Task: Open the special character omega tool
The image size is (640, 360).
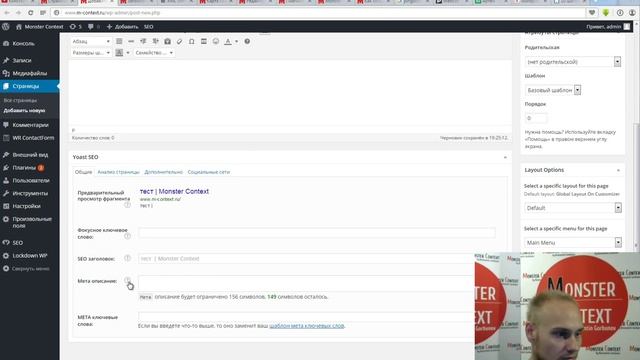Action: pyautogui.click(x=191, y=41)
